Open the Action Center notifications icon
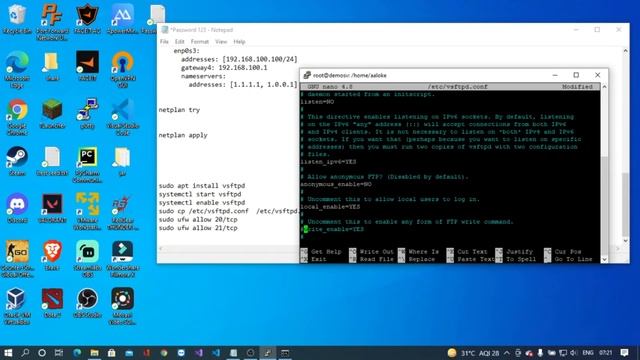Image resolution: width=640 pixels, height=360 pixels. [624, 353]
